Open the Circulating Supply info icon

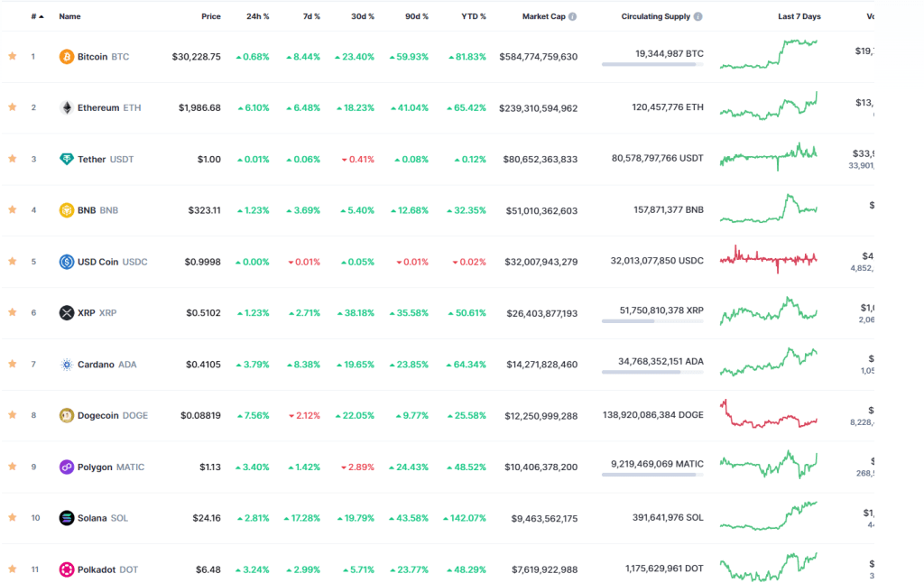click(x=698, y=16)
